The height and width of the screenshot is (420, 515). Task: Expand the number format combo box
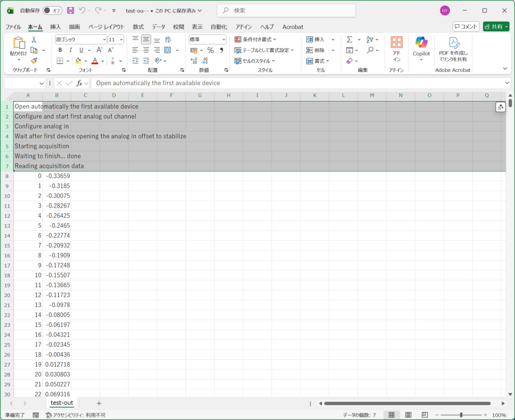[223, 39]
